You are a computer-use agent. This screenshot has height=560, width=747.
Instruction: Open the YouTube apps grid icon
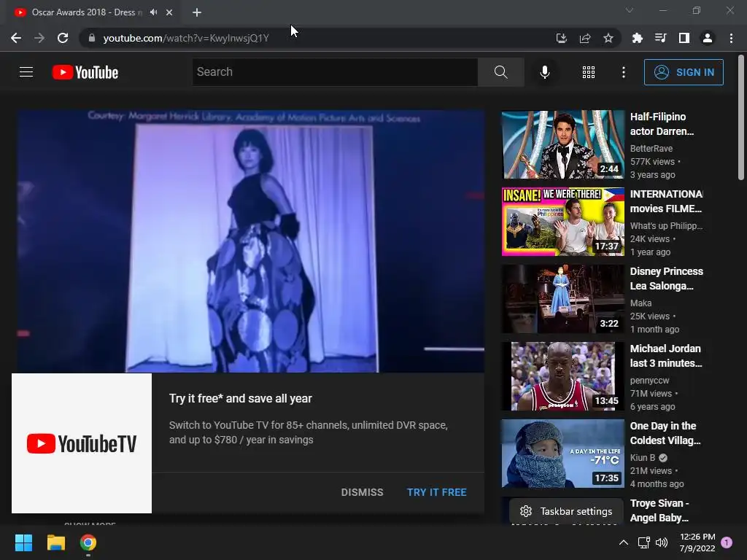(589, 72)
